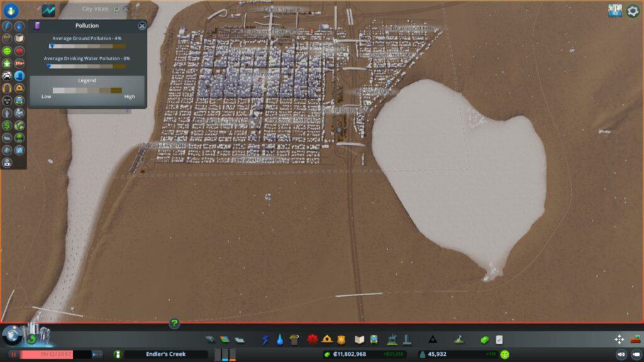Open the Police build menu

(341, 339)
